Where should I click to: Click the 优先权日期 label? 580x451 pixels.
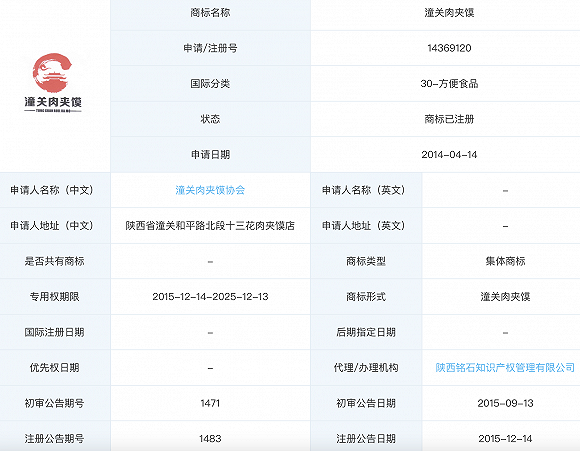[x=54, y=368]
